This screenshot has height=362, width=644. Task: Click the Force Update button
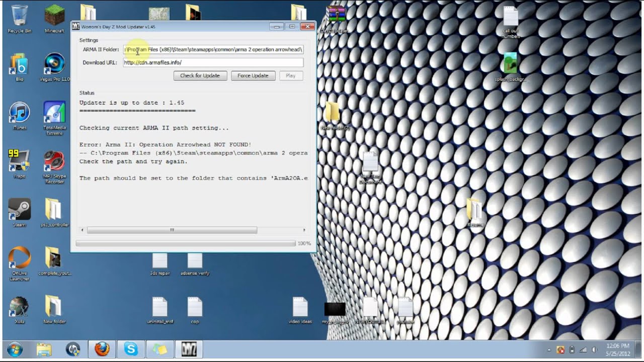pyautogui.click(x=253, y=75)
